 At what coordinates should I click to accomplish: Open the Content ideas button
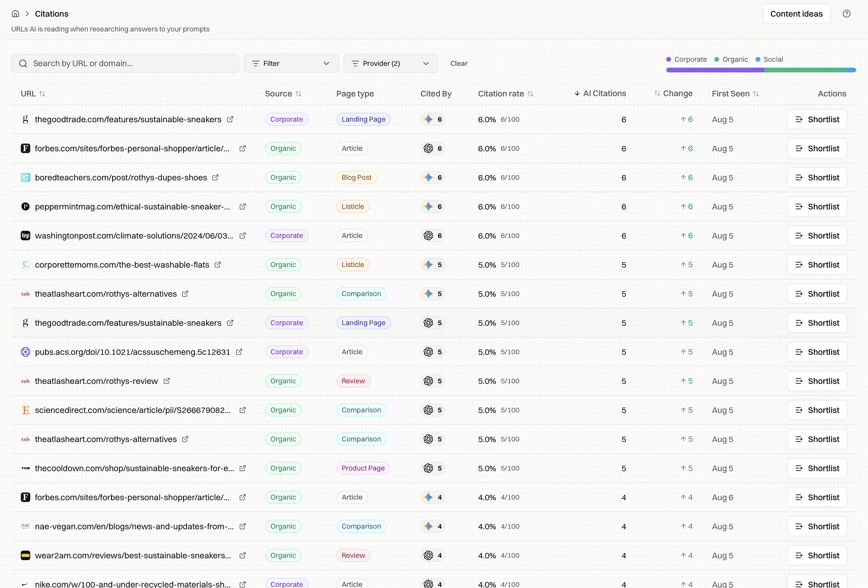(796, 14)
